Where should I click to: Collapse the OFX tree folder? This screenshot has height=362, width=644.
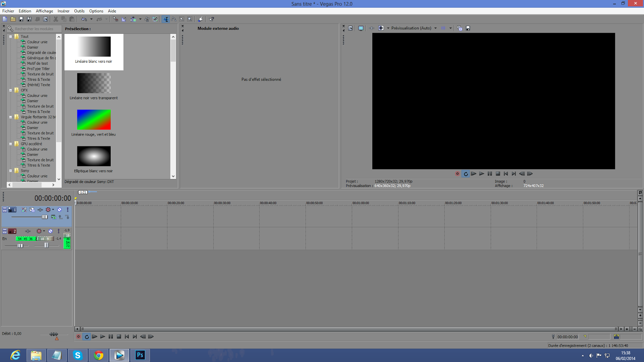(x=10, y=90)
